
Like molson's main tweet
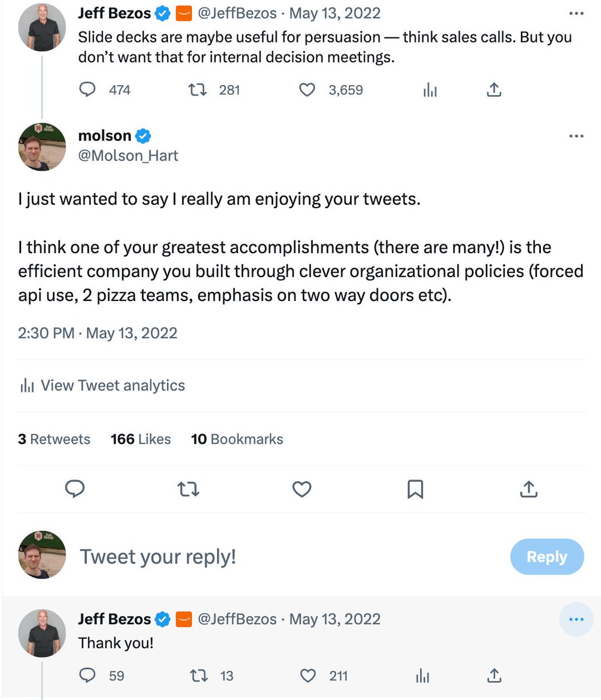302,489
